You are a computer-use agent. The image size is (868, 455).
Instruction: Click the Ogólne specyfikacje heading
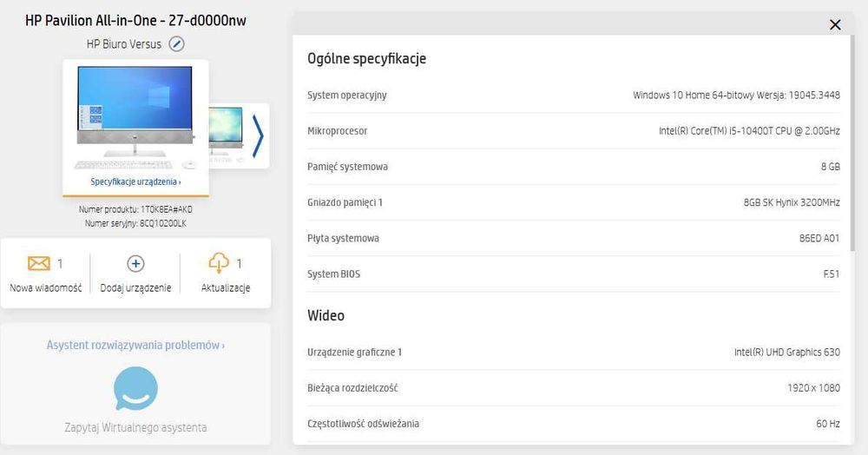click(x=366, y=59)
